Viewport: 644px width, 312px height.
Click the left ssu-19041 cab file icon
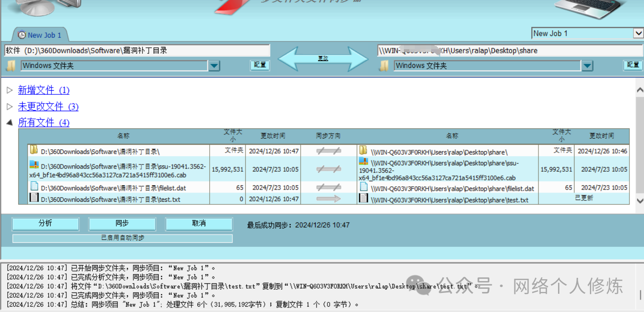[x=34, y=165]
